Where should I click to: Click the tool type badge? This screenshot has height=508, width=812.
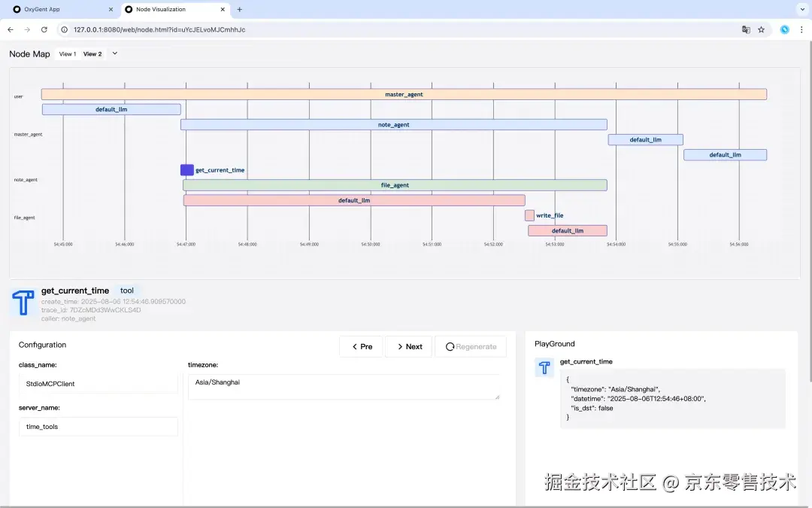[127, 291]
